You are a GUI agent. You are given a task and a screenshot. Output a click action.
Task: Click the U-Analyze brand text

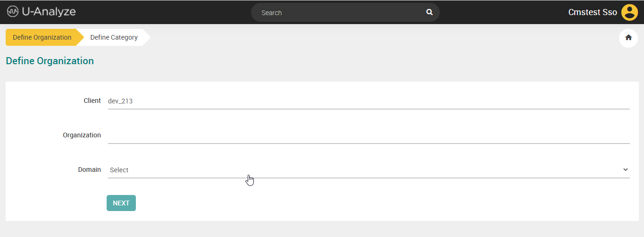pyautogui.click(x=49, y=12)
